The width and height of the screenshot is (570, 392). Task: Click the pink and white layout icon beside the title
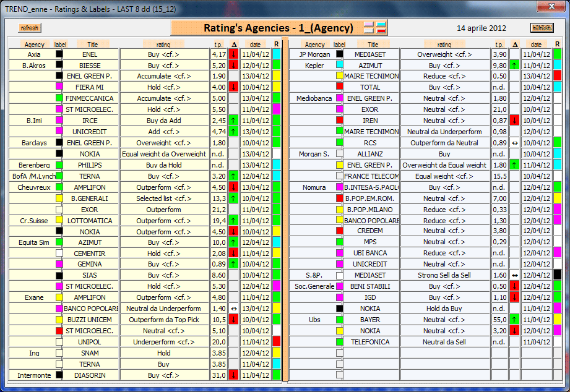coord(369,28)
